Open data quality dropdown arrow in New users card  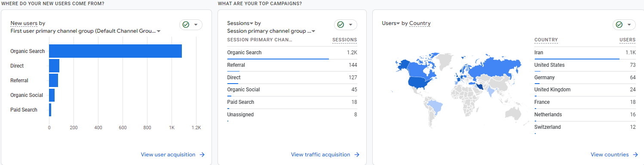196,25
